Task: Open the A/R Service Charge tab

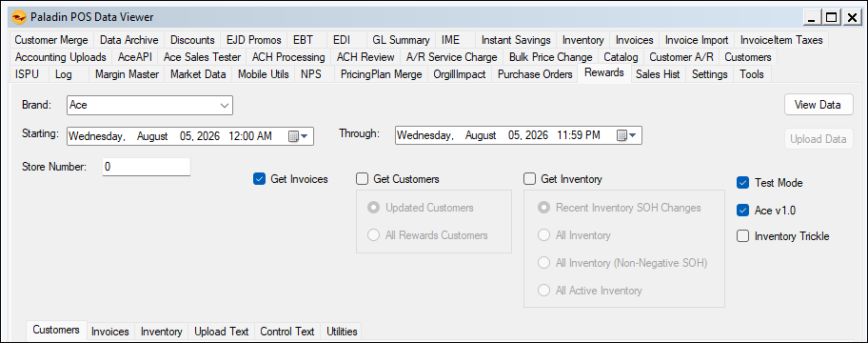Action: pos(452,57)
